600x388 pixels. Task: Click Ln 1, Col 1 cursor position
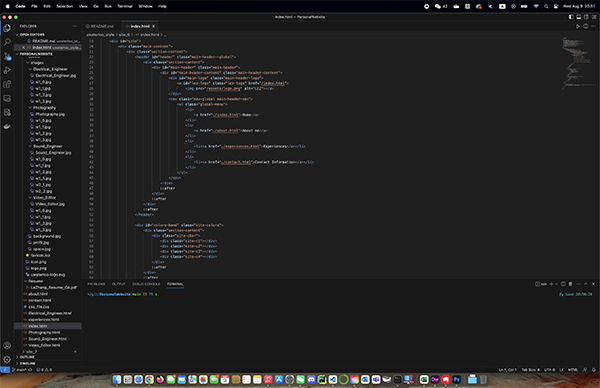pos(507,370)
